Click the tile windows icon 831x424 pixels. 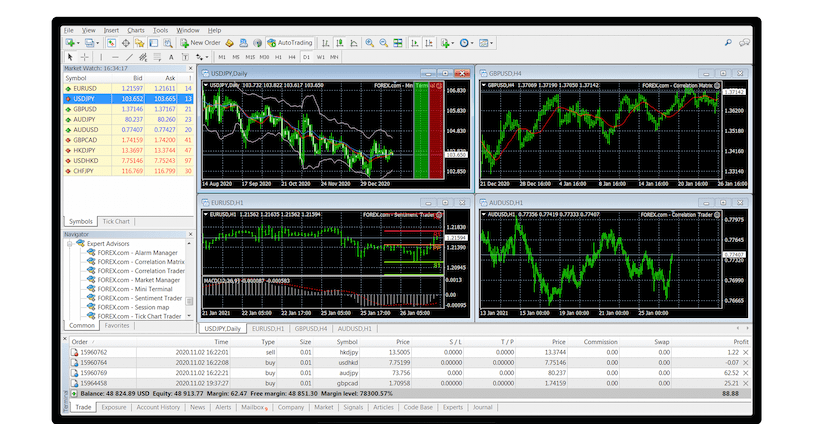pos(397,43)
